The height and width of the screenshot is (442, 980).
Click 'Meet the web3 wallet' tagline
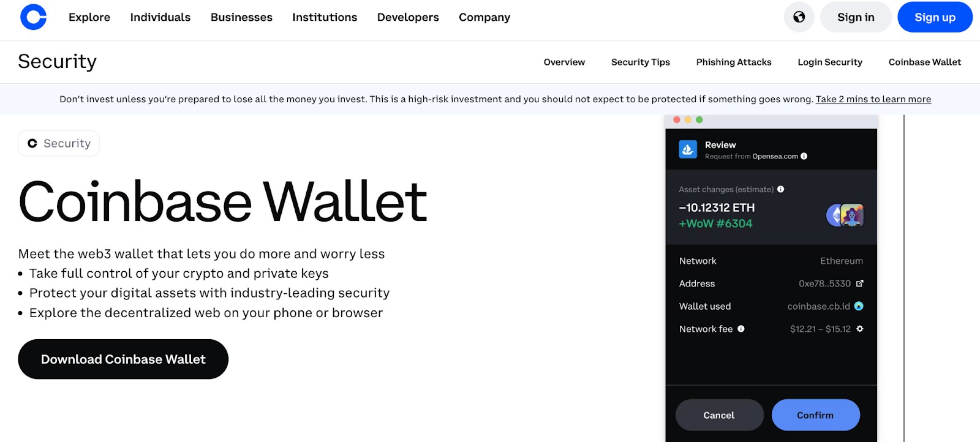pyautogui.click(x=202, y=254)
